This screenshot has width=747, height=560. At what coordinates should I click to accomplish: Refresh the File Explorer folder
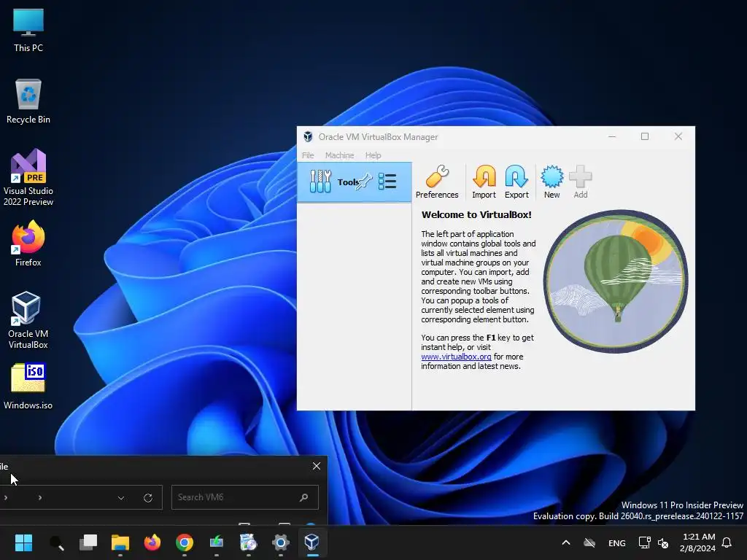point(148,497)
